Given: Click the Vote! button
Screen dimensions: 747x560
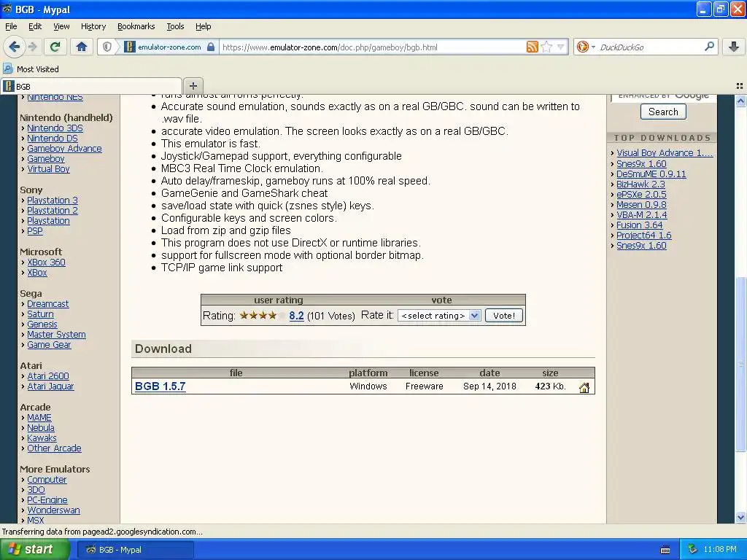Looking at the screenshot, I should point(503,315).
